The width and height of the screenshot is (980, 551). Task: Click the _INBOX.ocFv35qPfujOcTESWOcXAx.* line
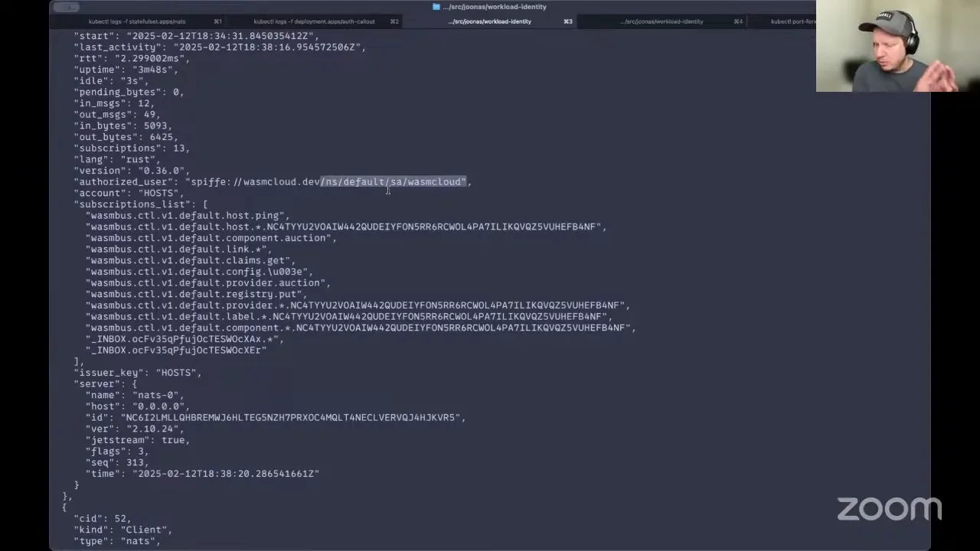coord(185,339)
